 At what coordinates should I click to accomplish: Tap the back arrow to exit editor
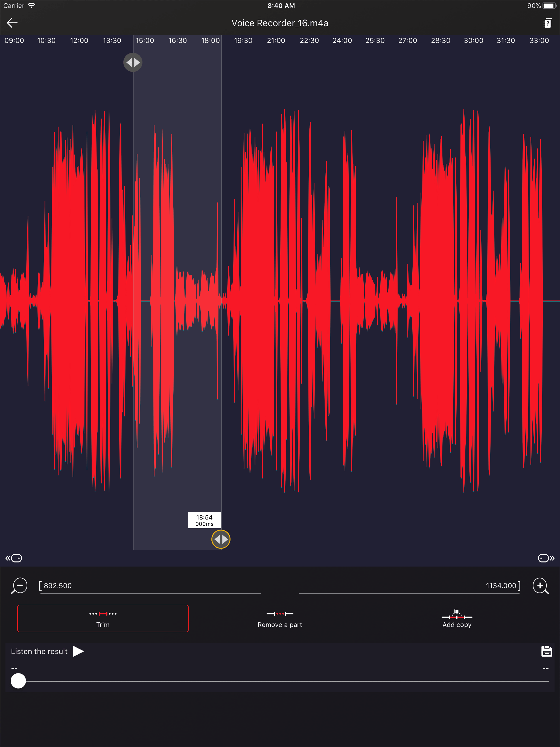coord(13,23)
